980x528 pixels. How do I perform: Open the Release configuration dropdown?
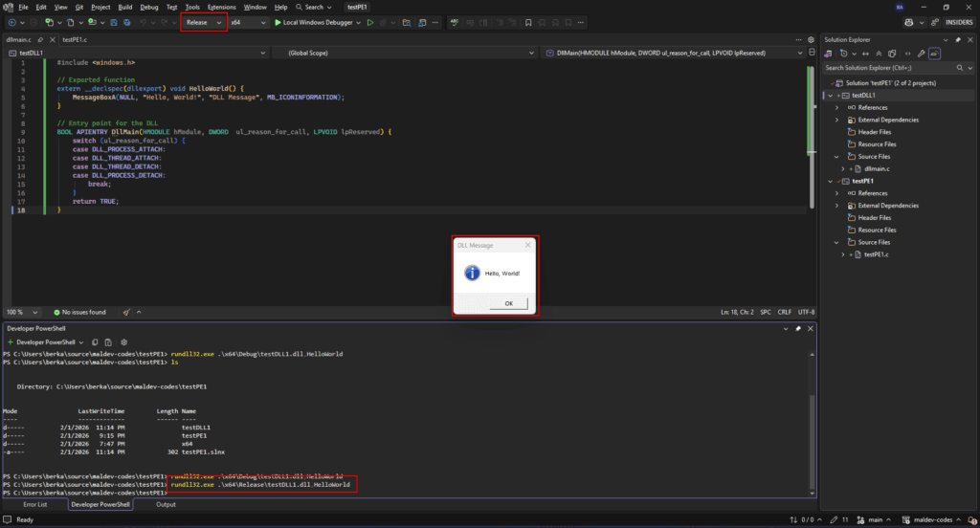click(204, 22)
